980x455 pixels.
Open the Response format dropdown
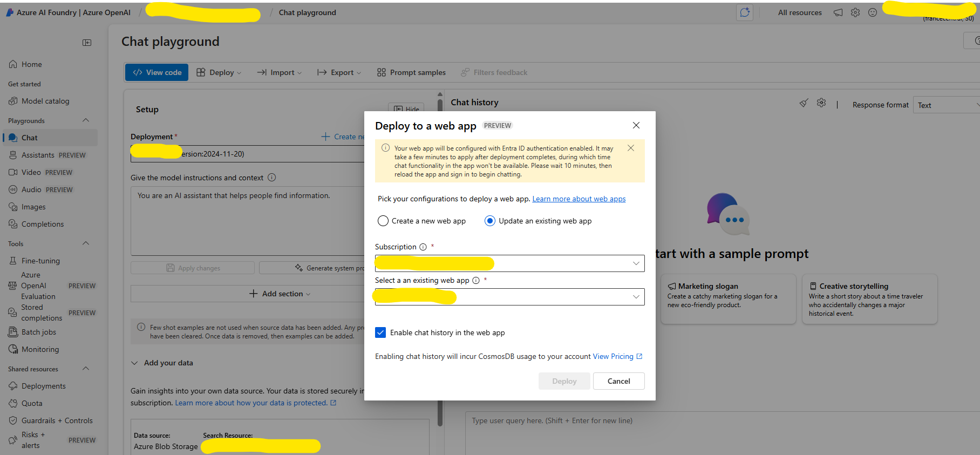click(947, 105)
